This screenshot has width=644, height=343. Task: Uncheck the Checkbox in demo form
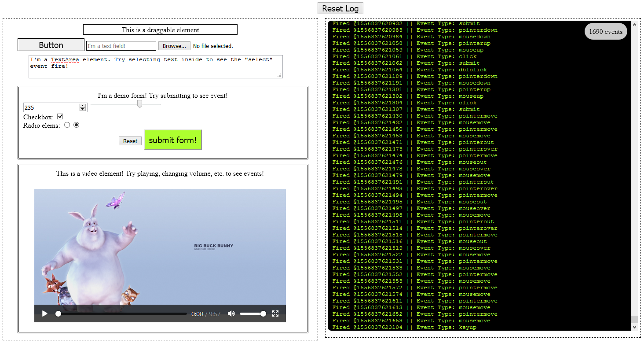(60, 117)
